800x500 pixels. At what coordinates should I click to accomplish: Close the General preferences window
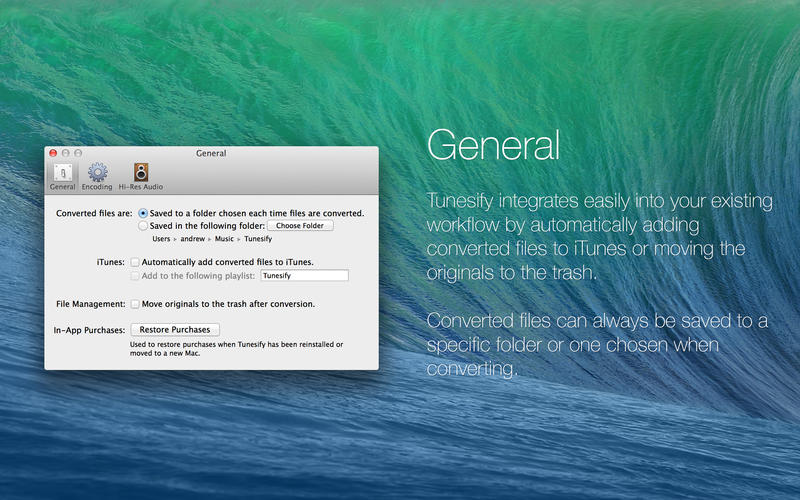point(53,153)
